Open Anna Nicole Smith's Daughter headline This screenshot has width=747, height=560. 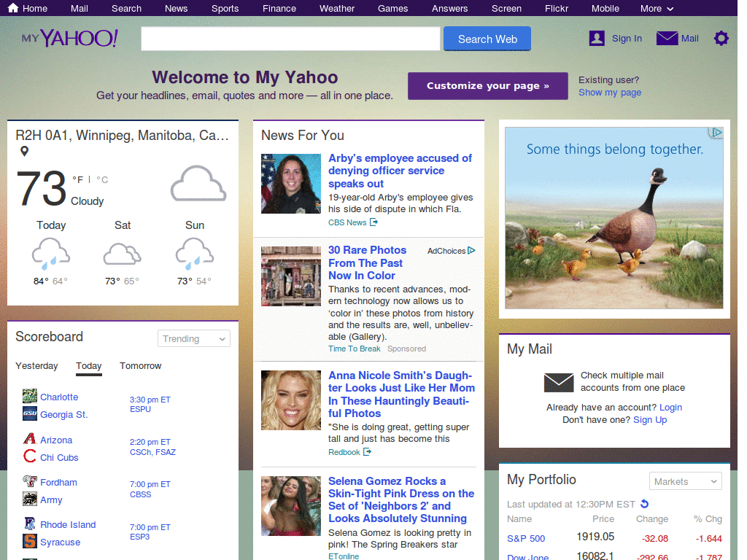(x=402, y=394)
